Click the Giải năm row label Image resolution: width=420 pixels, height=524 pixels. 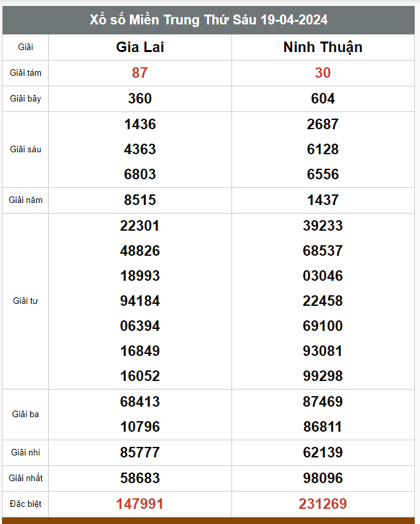pos(26,200)
